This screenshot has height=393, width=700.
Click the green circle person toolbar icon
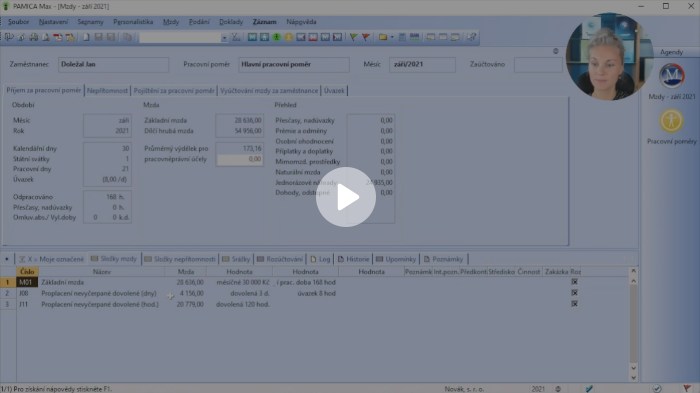click(x=276, y=37)
